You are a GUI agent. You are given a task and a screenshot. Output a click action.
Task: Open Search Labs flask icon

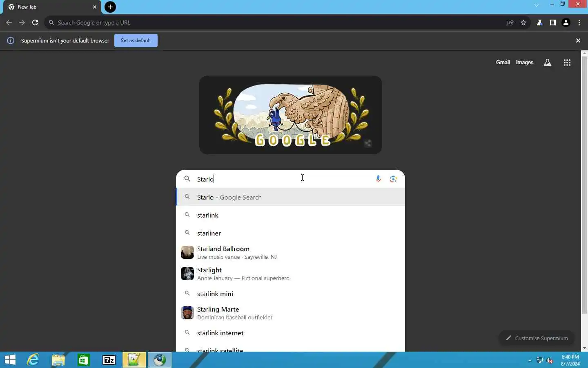coord(548,63)
